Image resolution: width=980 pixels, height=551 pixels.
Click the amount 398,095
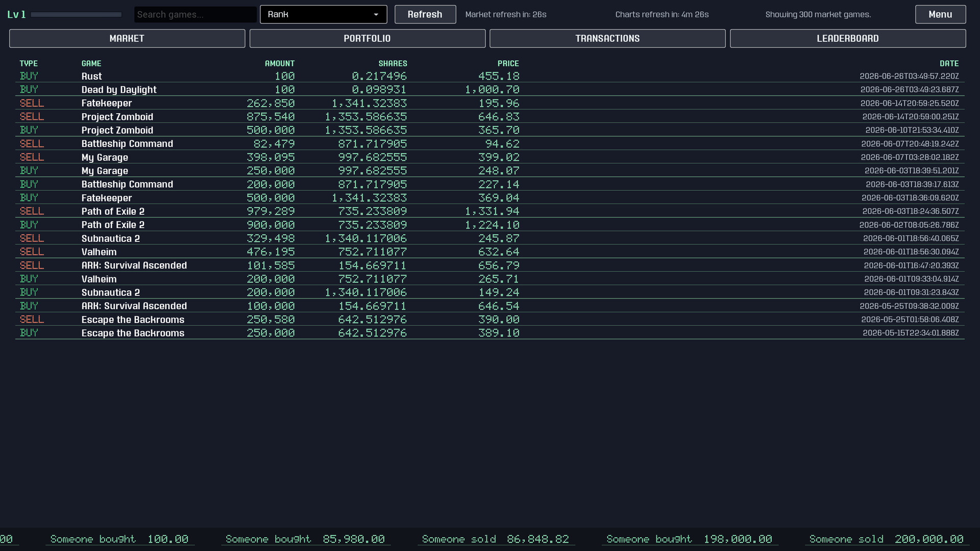pos(271,157)
